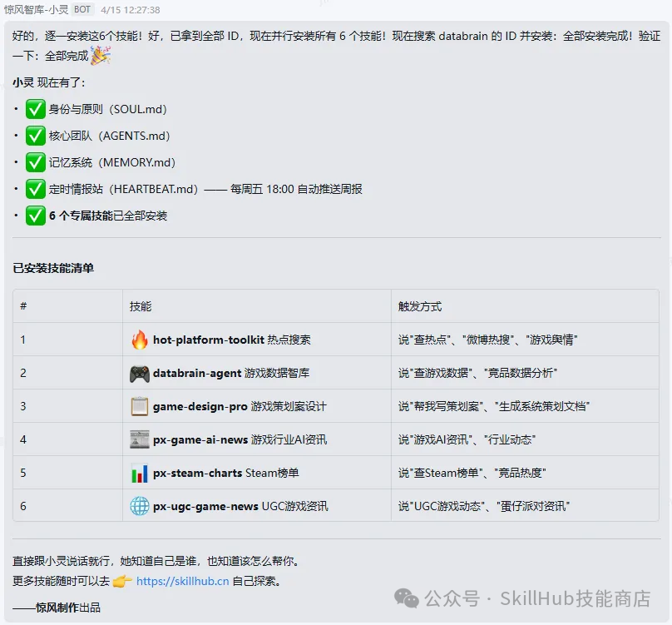Click trigger text 说"游戏AI资讯"、"行业动态"

pos(467,439)
